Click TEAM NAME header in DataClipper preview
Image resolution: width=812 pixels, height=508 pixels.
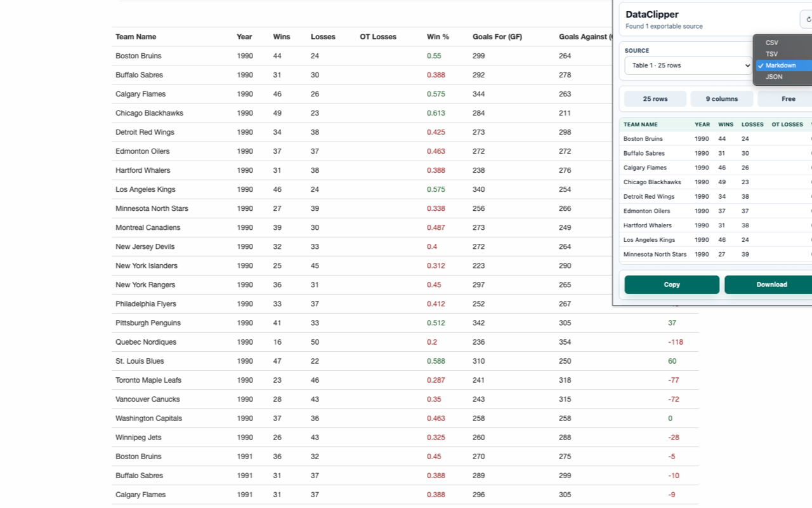(641, 124)
